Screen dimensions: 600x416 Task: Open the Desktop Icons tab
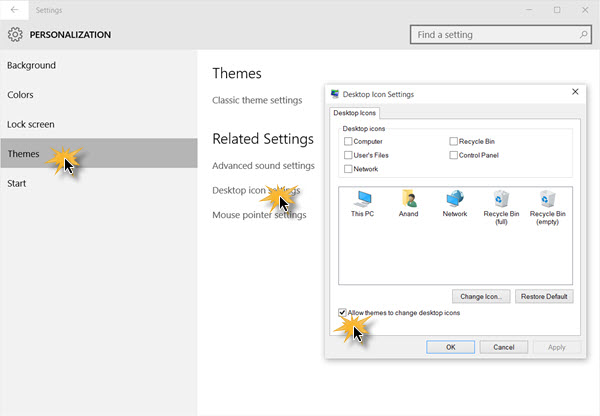point(354,113)
